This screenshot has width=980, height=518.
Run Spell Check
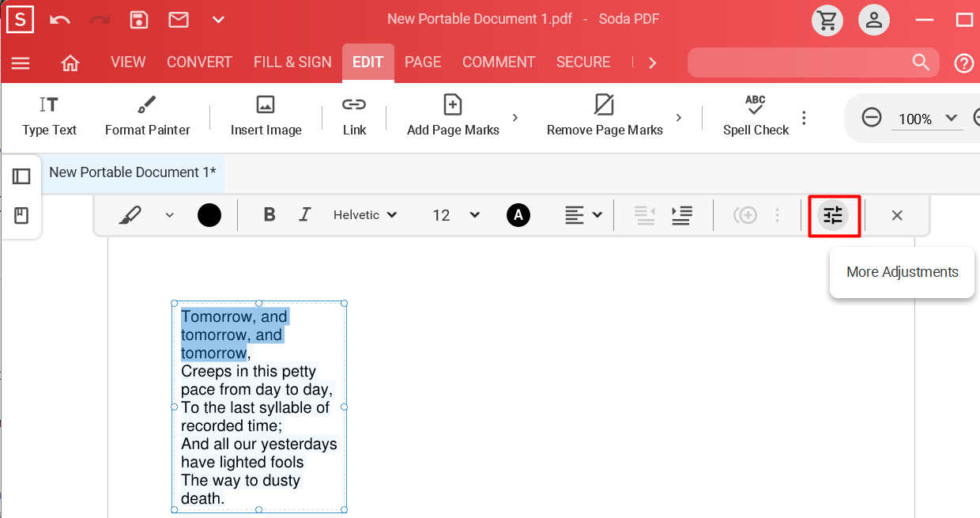coord(754,115)
